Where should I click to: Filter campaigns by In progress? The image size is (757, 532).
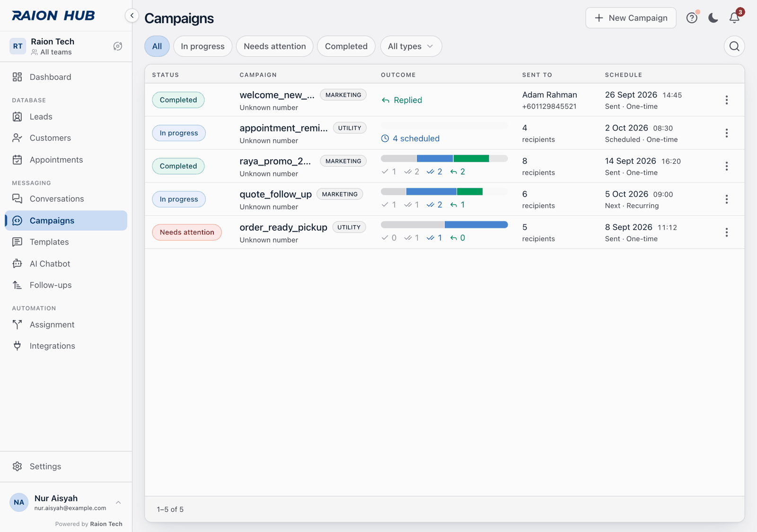[202, 46]
